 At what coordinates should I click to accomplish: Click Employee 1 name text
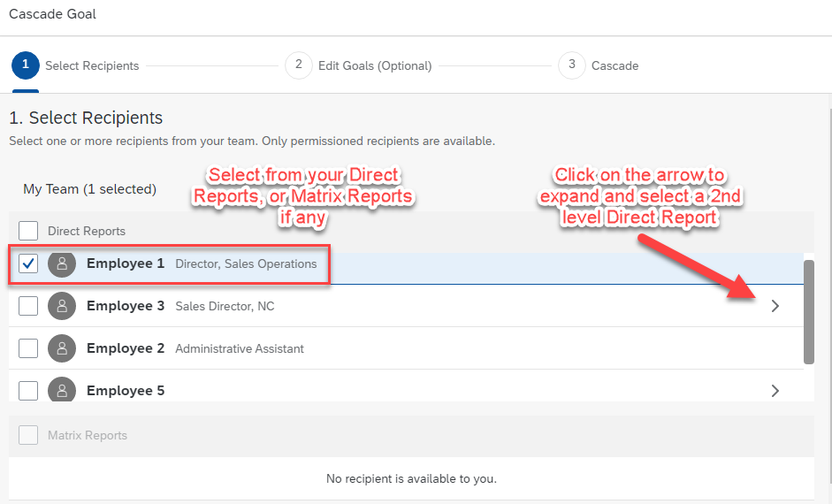point(126,263)
